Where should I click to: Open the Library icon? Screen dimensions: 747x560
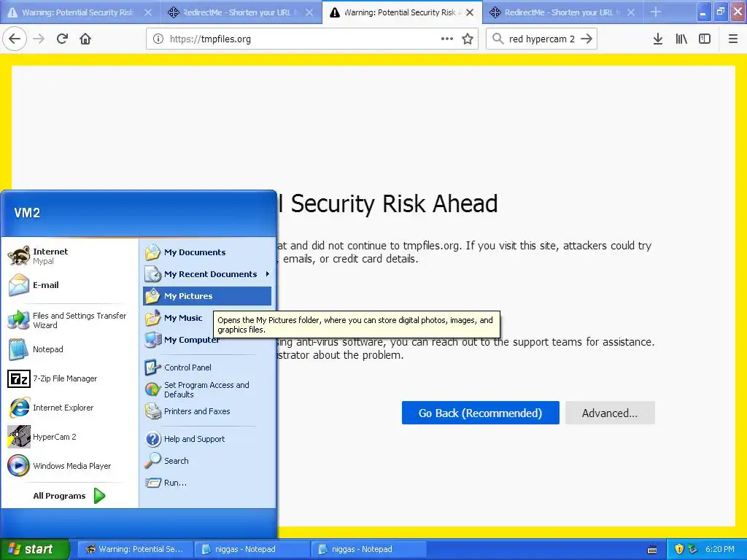click(x=681, y=39)
